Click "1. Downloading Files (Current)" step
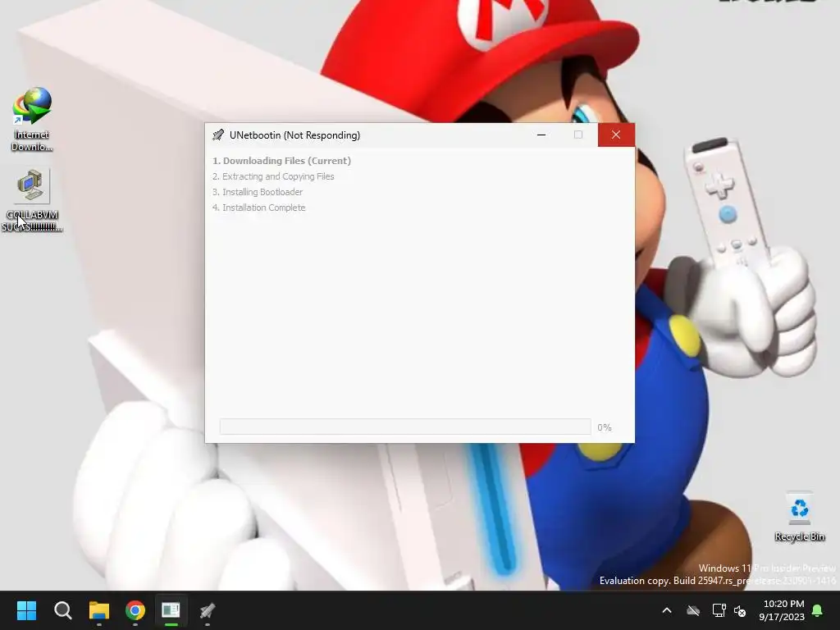Screen dimensions: 840x630 [x=282, y=161]
